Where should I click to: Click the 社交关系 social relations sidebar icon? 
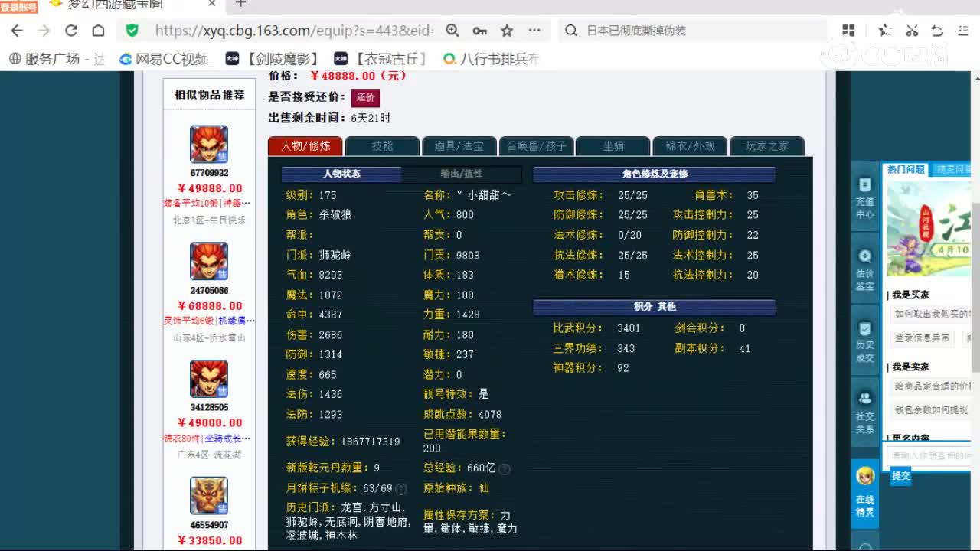click(x=864, y=404)
